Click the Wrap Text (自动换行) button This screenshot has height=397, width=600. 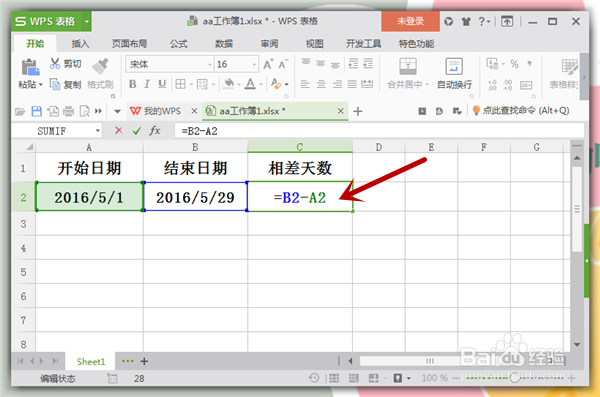coord(454,74)
